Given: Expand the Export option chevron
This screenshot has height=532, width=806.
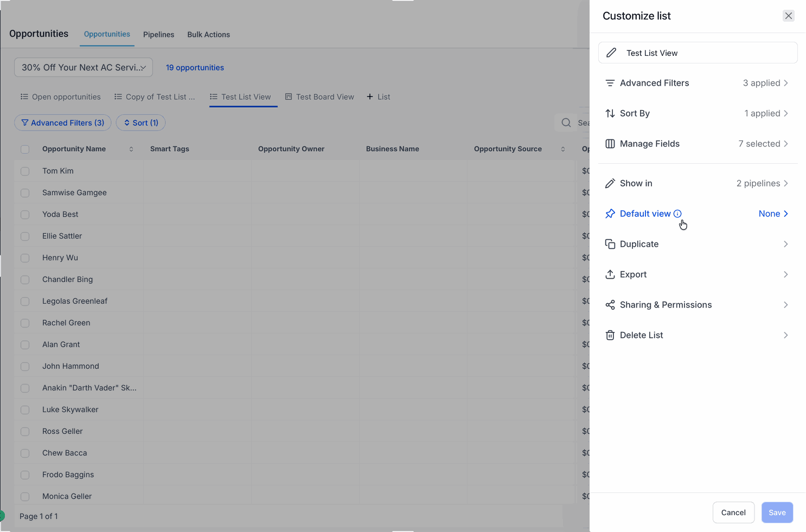Looking at the screenshot, I should [x=785, y=274].
